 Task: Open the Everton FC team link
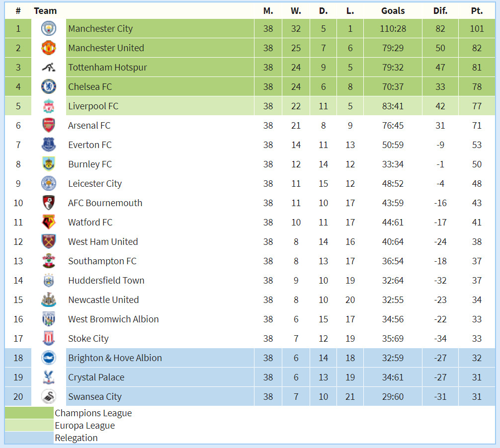(x=90, y=145)
